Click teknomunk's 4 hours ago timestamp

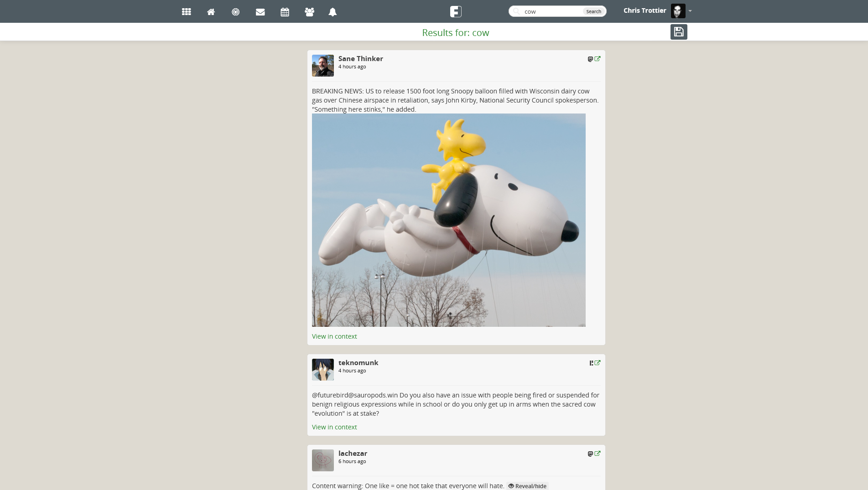pyautogui.click(x=352, y=371)
